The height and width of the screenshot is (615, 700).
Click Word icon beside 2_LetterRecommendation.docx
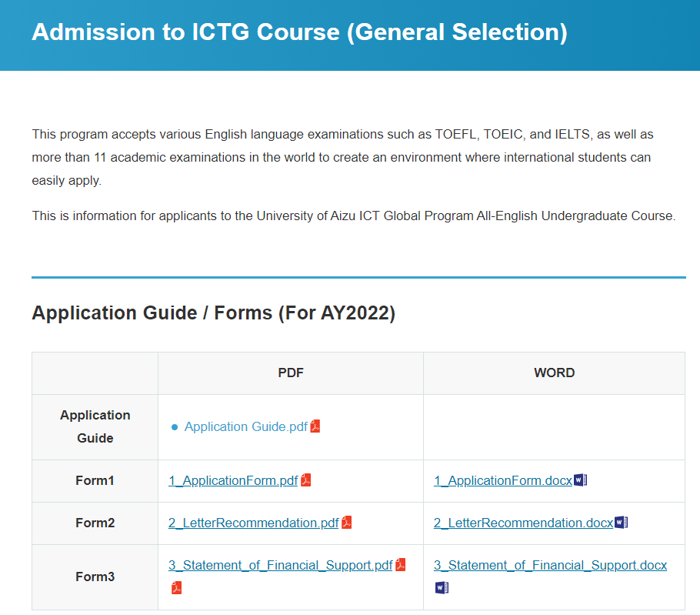[x=622, y=522]
